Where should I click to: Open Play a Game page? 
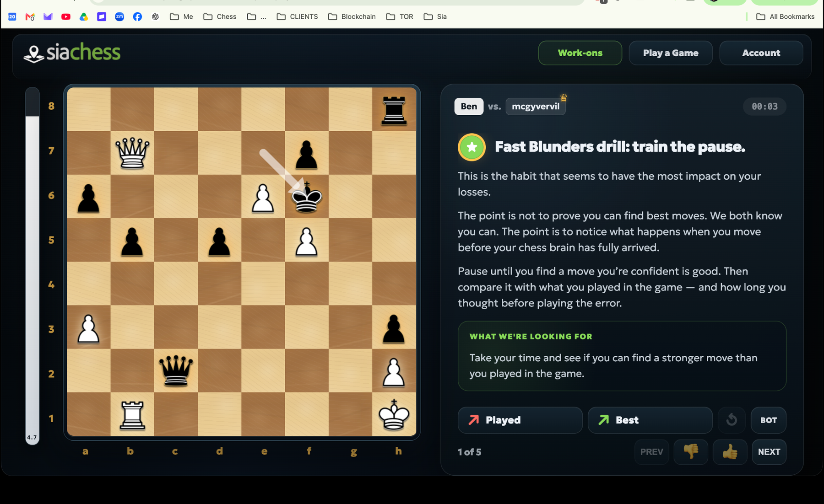pyautogui.click(x=671, y=53)
